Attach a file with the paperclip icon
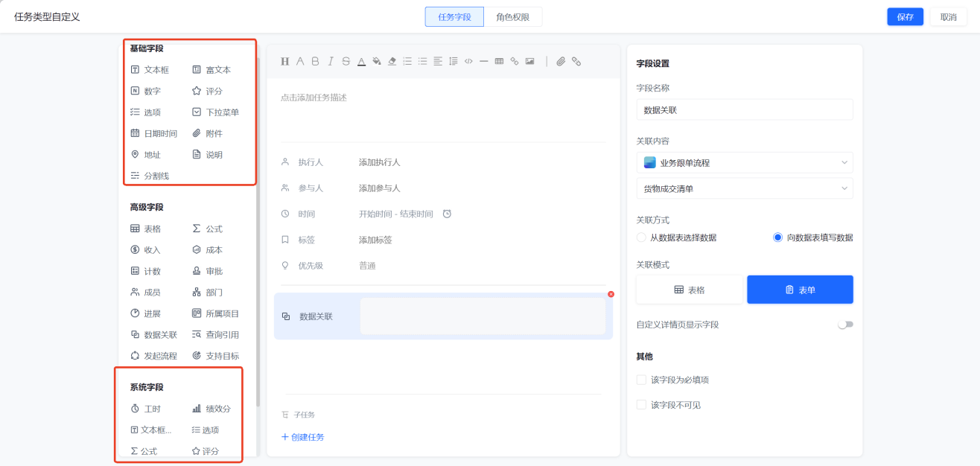The image size is (980, 466). (x=561, y=62)
